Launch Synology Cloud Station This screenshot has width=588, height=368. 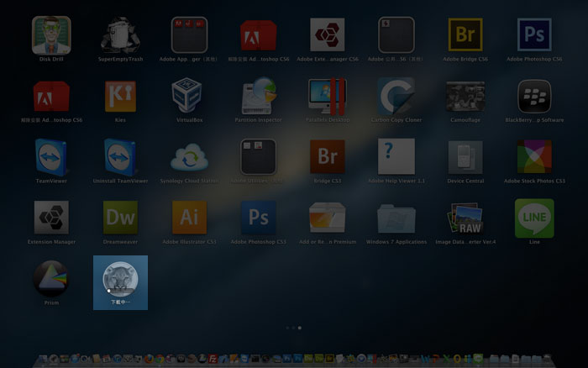(x=189, y=158)
